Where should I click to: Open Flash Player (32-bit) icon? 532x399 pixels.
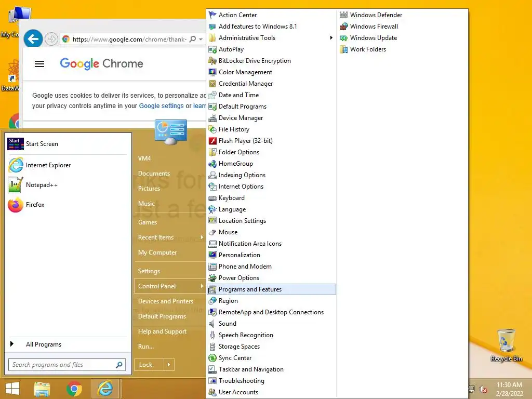(212, 141)
